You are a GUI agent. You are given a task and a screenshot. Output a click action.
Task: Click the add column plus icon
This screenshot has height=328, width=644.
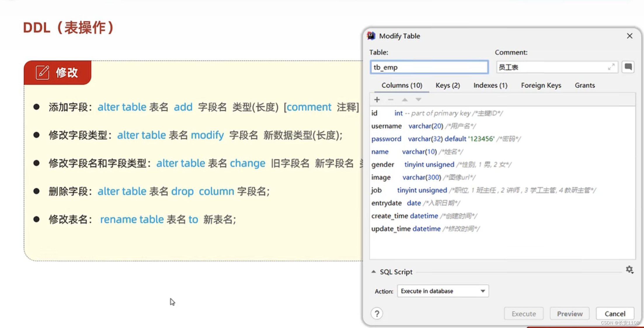point(377,100)
